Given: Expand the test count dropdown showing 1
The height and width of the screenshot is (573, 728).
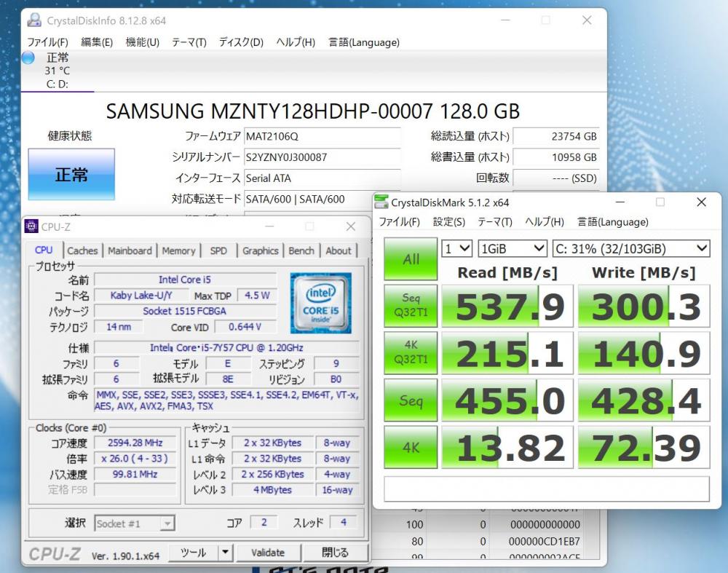Looking at the screenshot, I should click(x=457, y=248).
